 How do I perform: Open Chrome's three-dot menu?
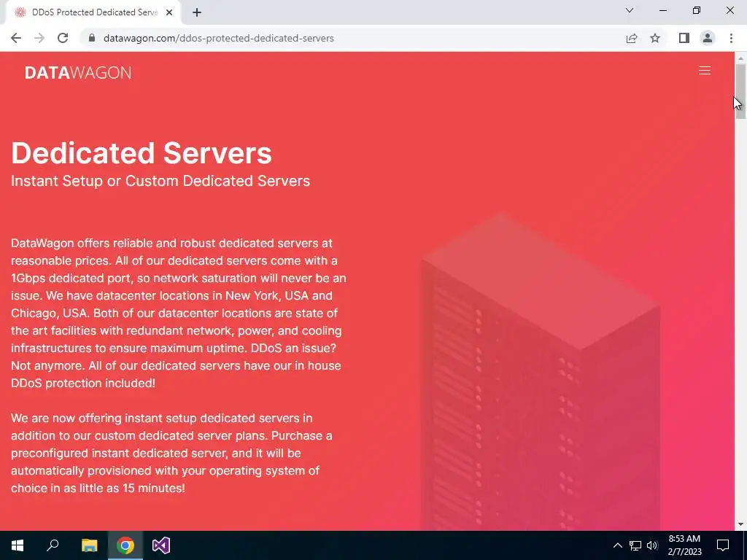point(731,38)
